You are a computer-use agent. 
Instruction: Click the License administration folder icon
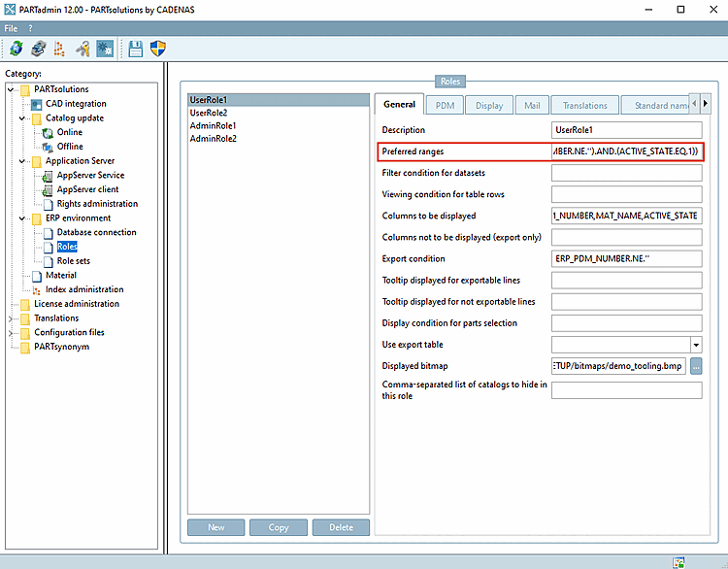tap(25, 304)
